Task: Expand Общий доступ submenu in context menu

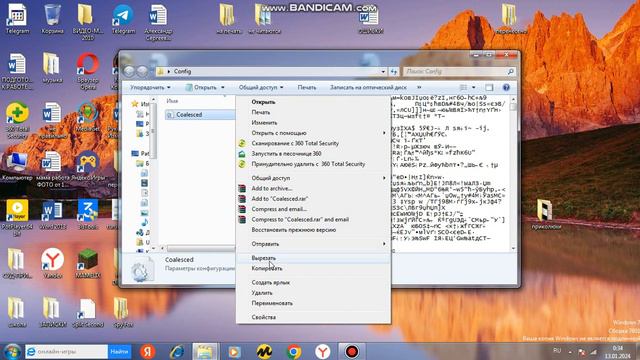Action: coord(313,178)
